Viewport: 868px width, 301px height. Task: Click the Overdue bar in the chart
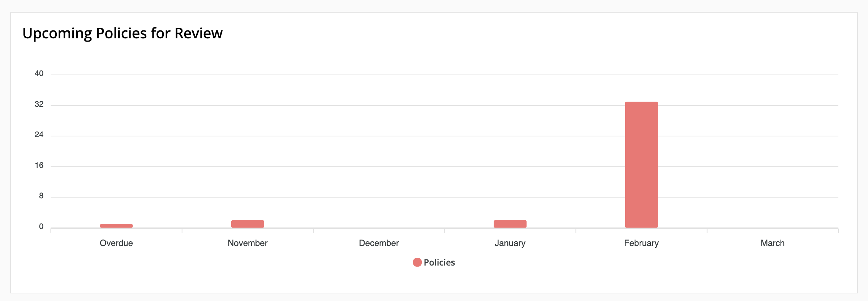pos(116,226)
